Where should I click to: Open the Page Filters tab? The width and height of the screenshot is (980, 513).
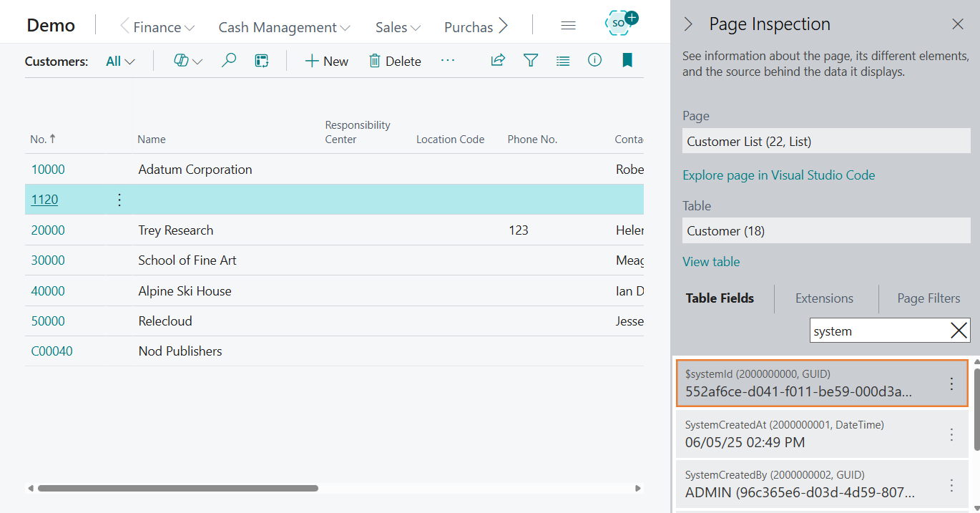pyautogui.click(x=927, y=298)
